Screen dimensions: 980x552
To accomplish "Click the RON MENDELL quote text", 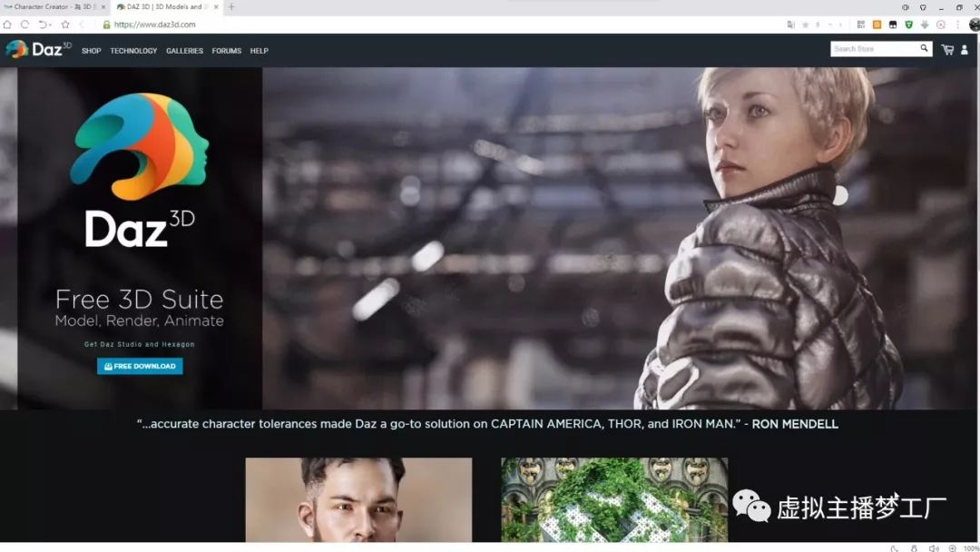I will pyautogui.click(x=487, y=424).
